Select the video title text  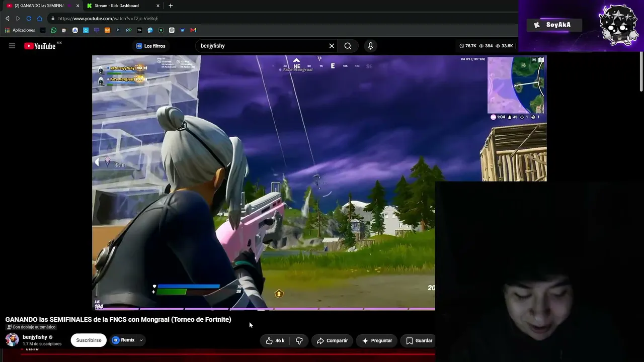(x=118, y=319)
